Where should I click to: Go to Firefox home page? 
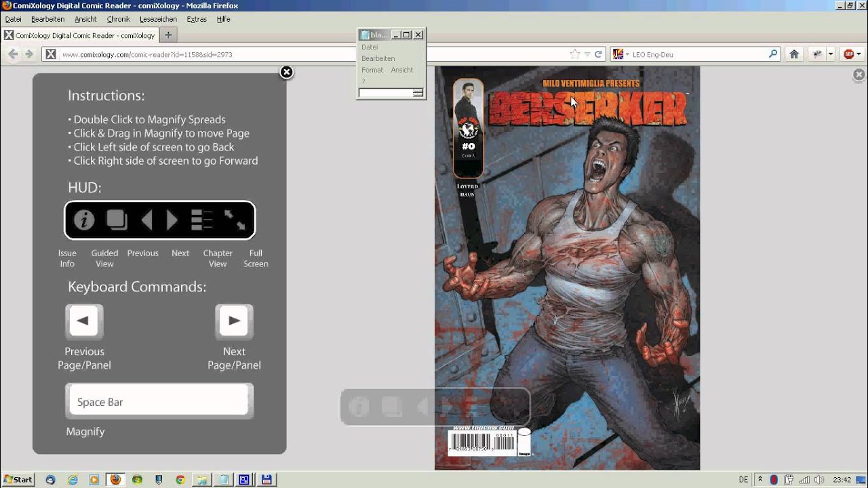click(794, 54)
